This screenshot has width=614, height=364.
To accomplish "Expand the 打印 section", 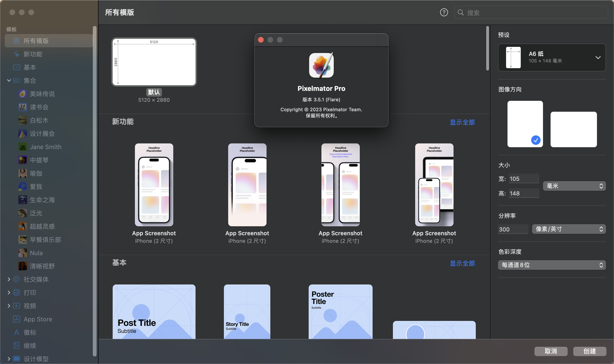I will pos(9,292).
